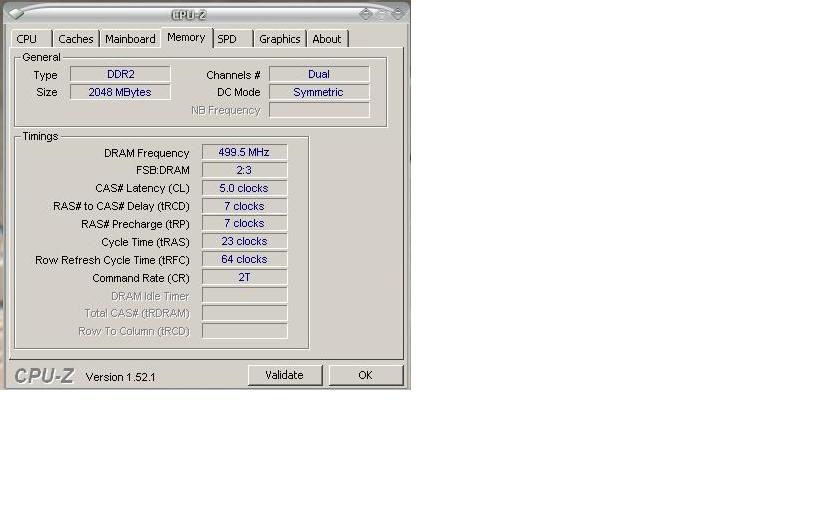Click the tRP 7 clocks value
The width and height of the screenshot is (840, 525).
pyautogui.click(x=244, y=223)
